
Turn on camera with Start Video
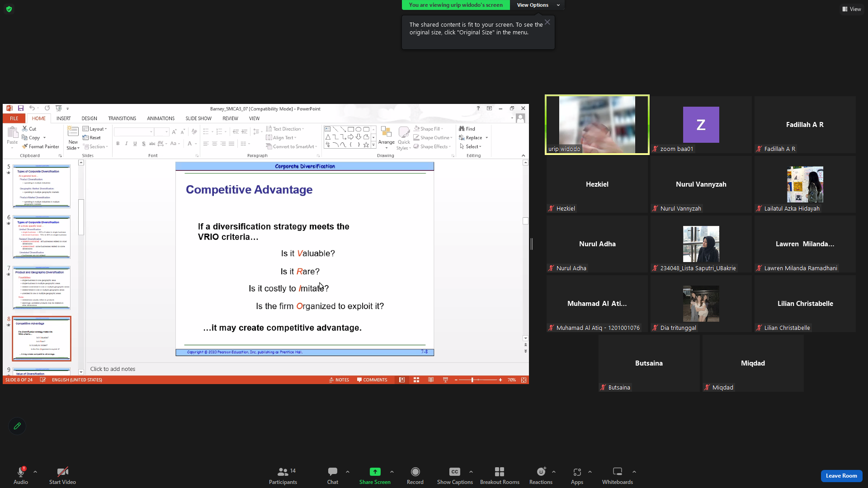pos(62,475)
